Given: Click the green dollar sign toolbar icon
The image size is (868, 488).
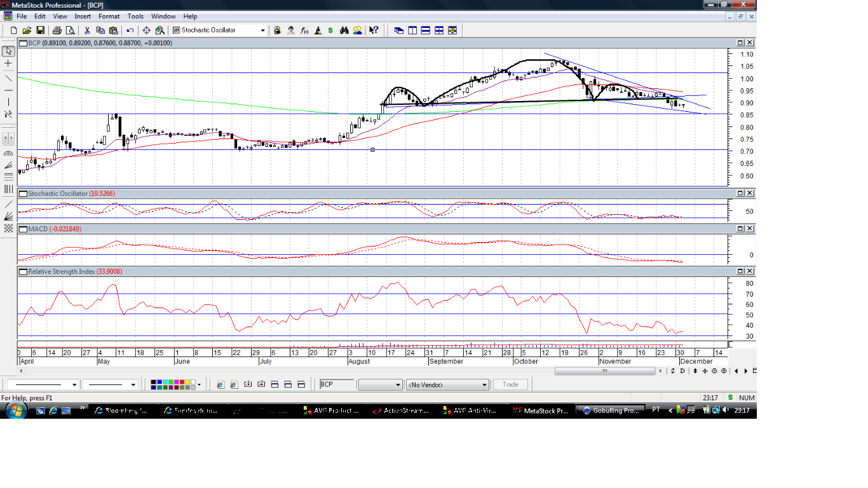Looking at the screenshot, I should [x=330, y=30].
